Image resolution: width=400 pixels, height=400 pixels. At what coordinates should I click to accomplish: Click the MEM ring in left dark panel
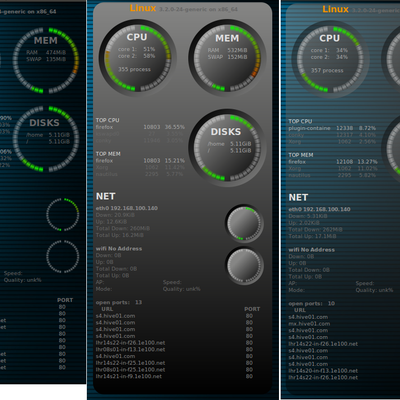(46, 60)
